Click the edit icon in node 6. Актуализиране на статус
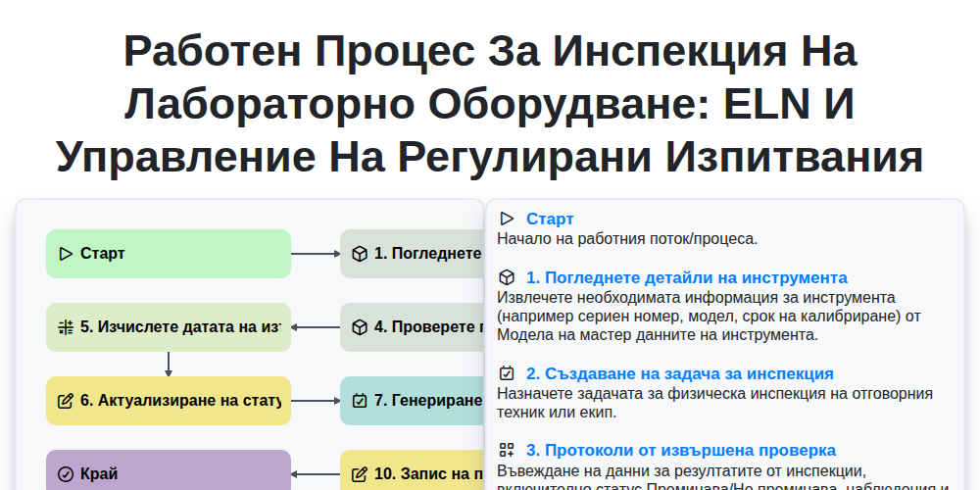 tap(66, 401)
